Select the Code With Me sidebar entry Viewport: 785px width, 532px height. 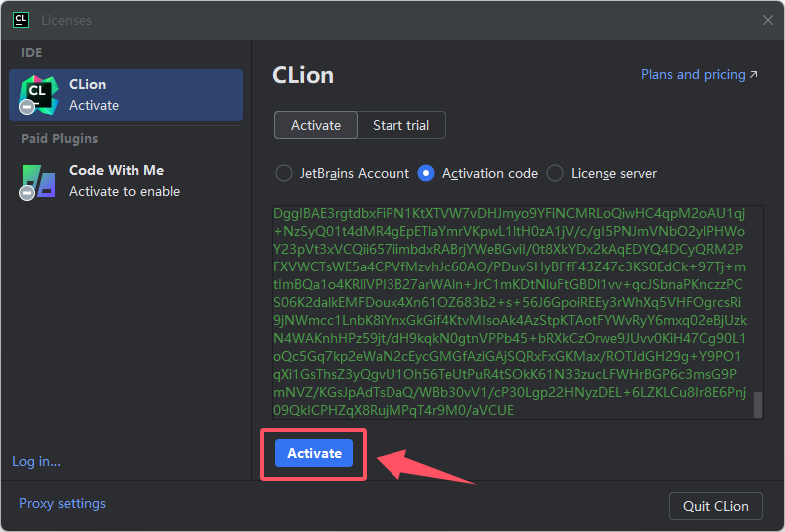126,181
